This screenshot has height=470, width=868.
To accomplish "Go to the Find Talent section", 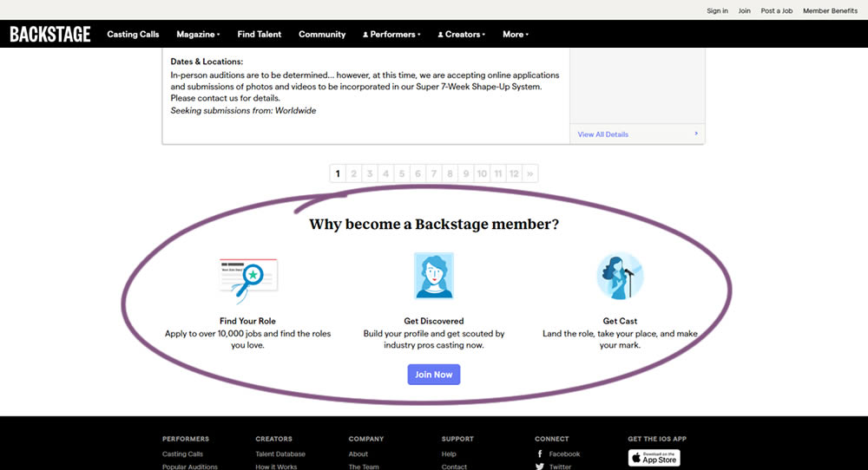I will (x=260, y=35).
